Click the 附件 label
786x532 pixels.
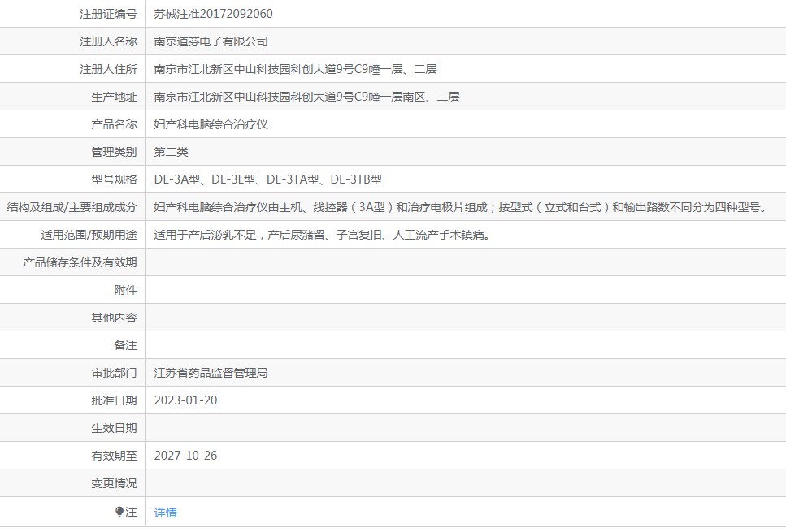click(x=125, y=289)
